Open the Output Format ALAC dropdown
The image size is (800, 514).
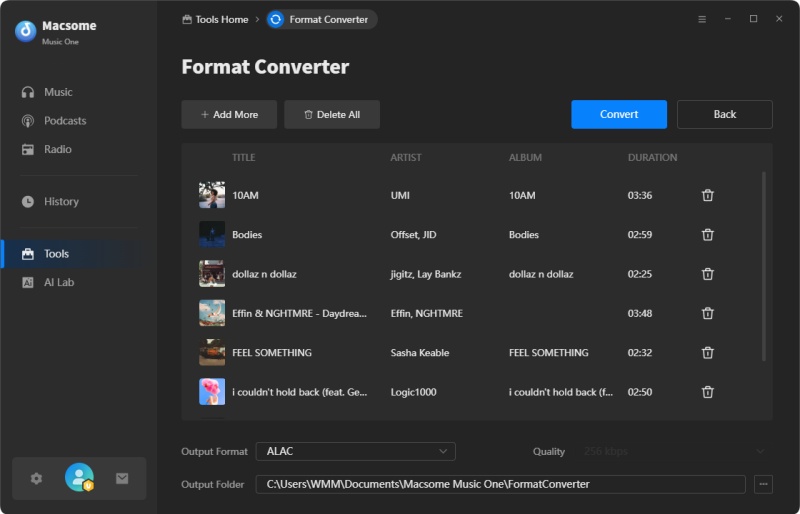click(x=356, y=451)
